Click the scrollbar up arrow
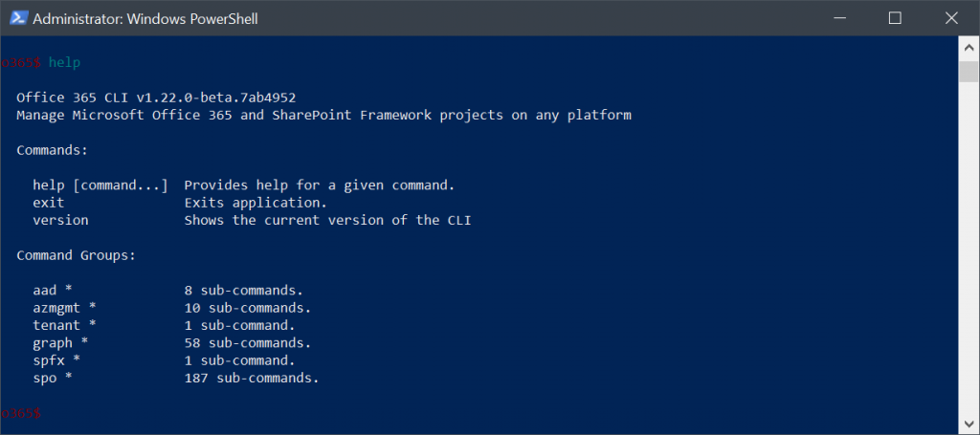 (x=969, y=47)
